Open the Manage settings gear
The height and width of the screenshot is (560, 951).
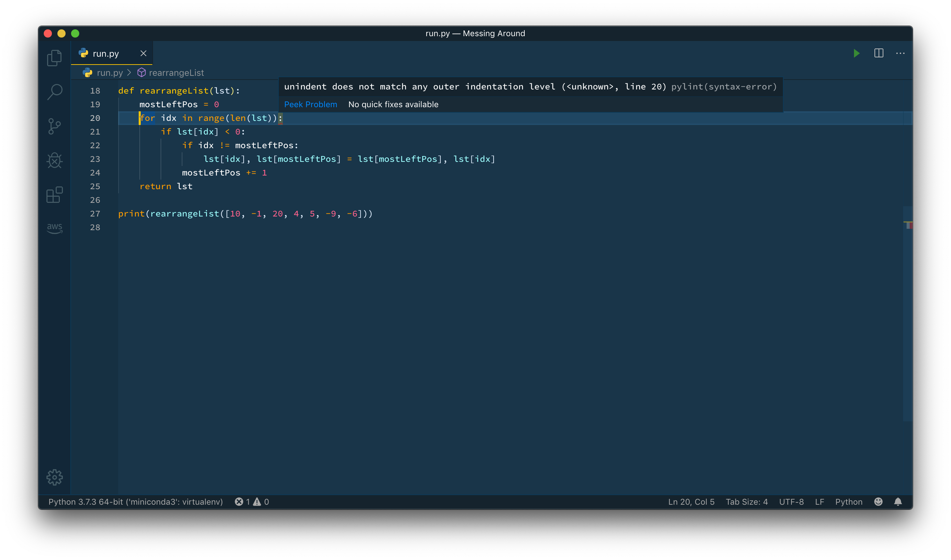[x=54, y=477]
